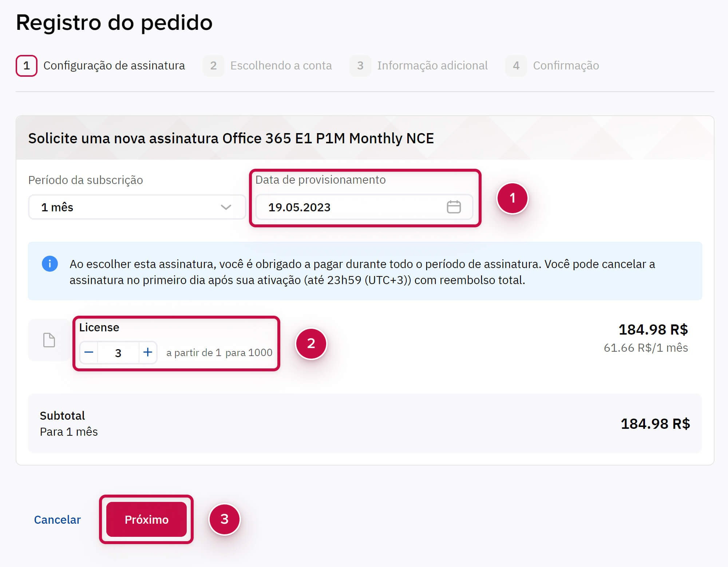The width and height of the screenshot is (728, 567).
Task: Expand subscription period chevron arrow
Action: pyautogui.click(x=226, y=207)
